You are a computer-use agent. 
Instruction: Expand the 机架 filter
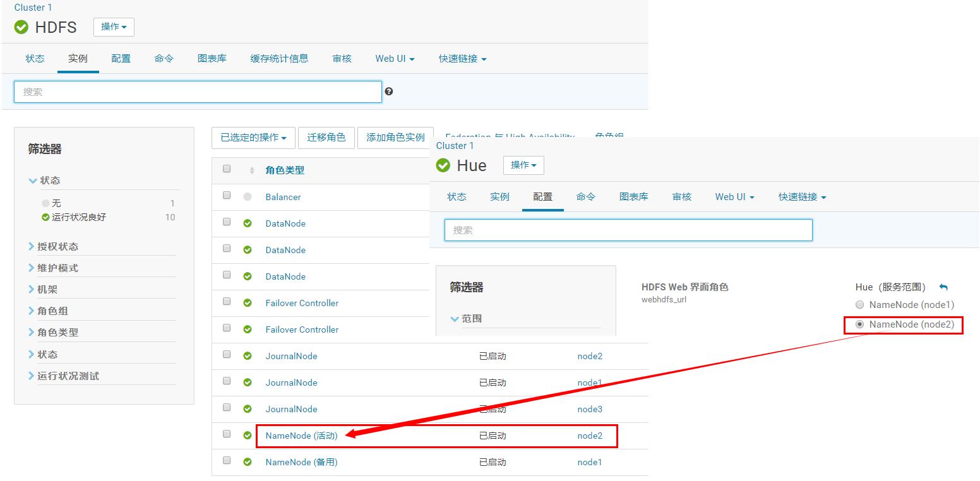43,290
